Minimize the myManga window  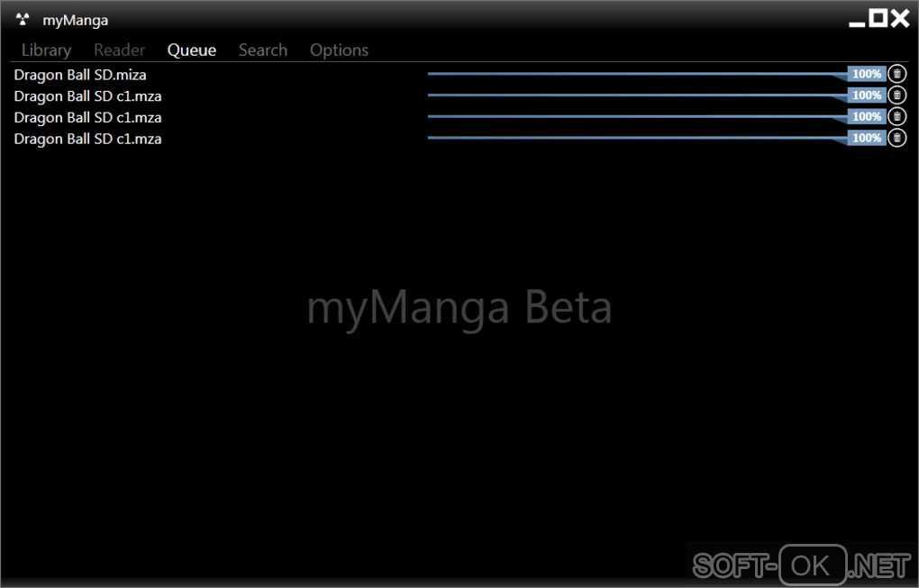tap(857, 23)
